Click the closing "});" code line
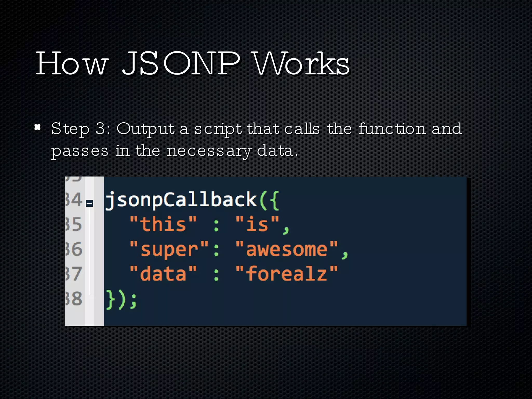Viewport: 532px width, 399px height. [x=121, y=300]
